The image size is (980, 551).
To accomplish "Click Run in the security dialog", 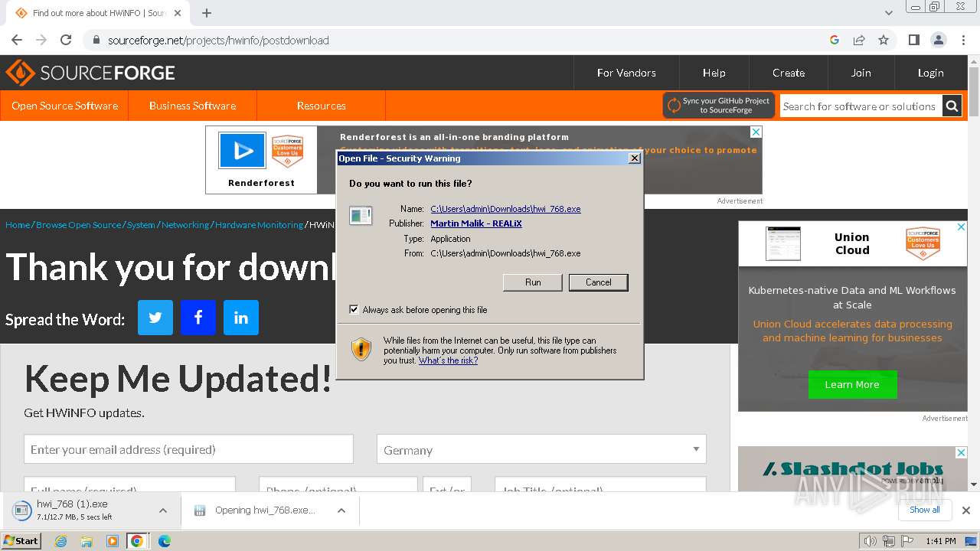I will pyautogui.click(x=533, y=282).
